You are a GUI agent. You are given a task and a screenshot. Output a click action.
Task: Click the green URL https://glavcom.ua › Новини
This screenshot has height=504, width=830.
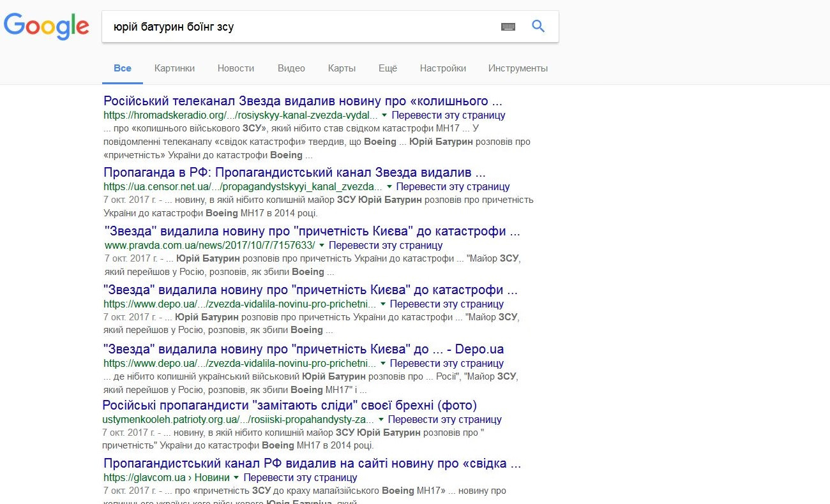(x=167, y=478)
